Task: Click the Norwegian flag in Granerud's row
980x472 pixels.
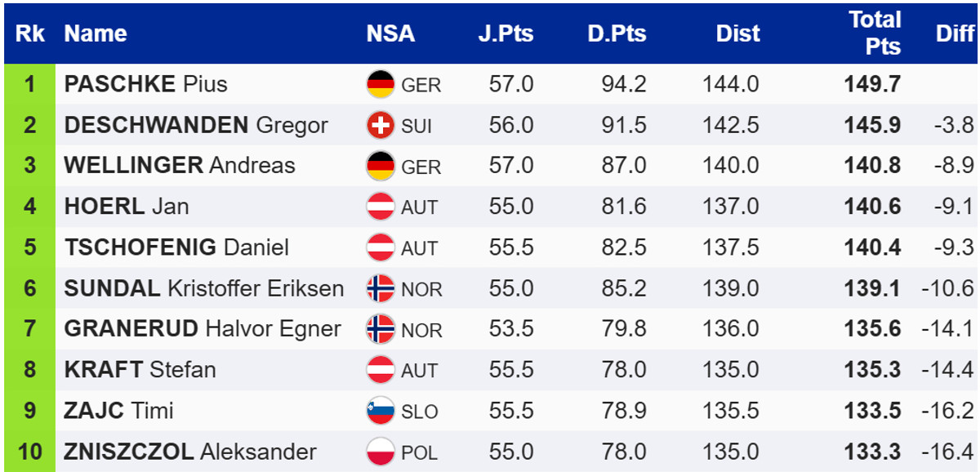Action: click(x=381, y=329)
